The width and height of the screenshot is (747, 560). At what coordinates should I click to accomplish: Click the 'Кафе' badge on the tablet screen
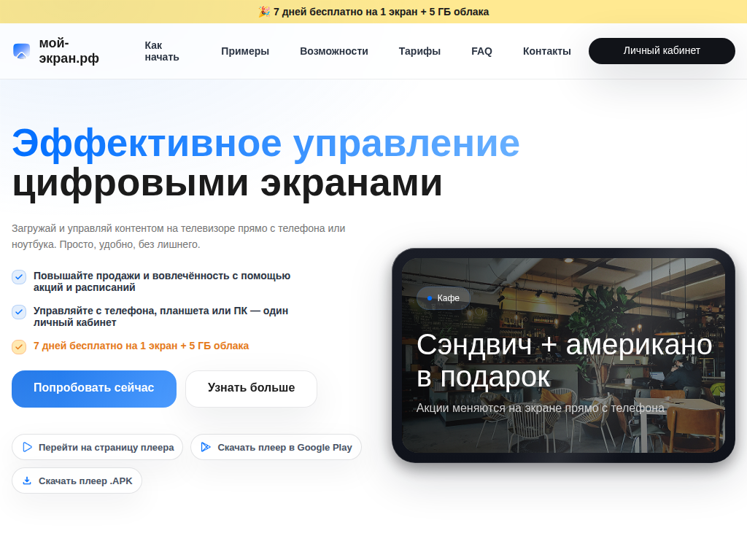[443, 298]
